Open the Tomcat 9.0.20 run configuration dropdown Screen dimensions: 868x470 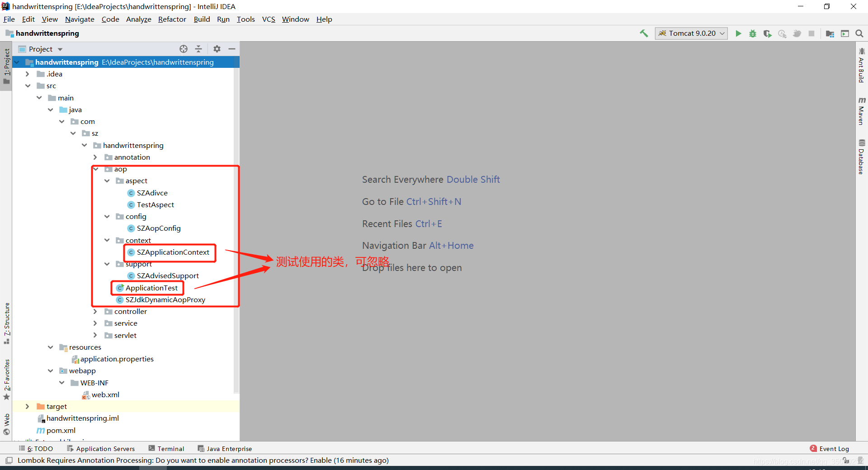(691, 33)
